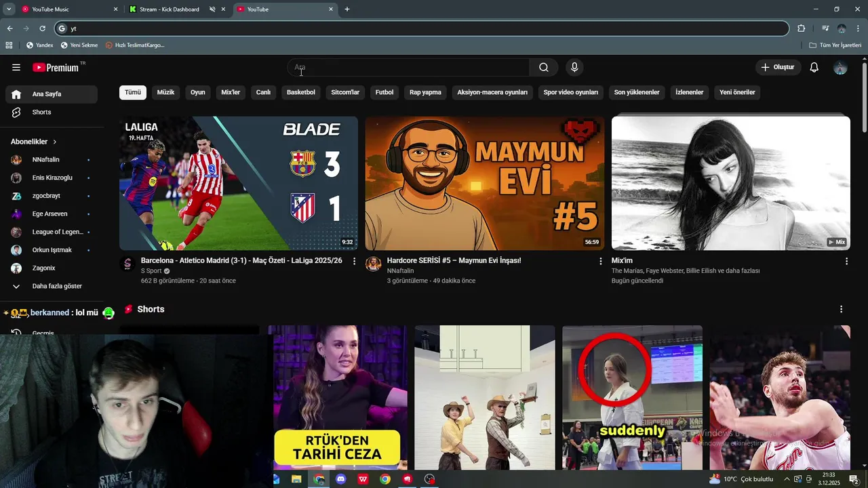Select the Son yüklenenler chip
This screenshot has height=488, width=868.
[637, 92]
